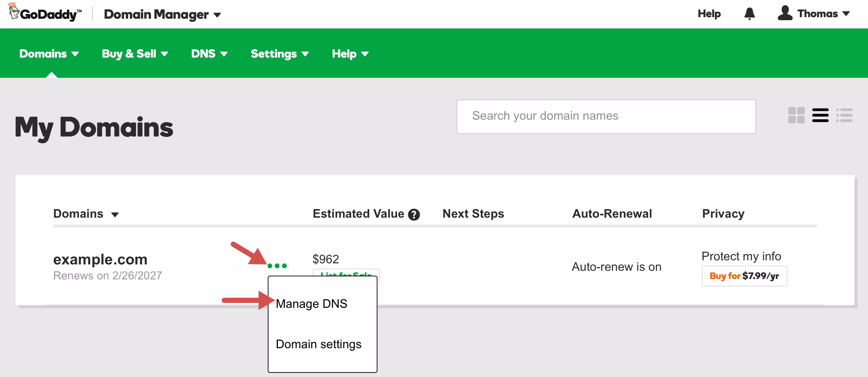
Task: Click the Next Steps column header
Action: pyautogui.click(x=473, y=214)
